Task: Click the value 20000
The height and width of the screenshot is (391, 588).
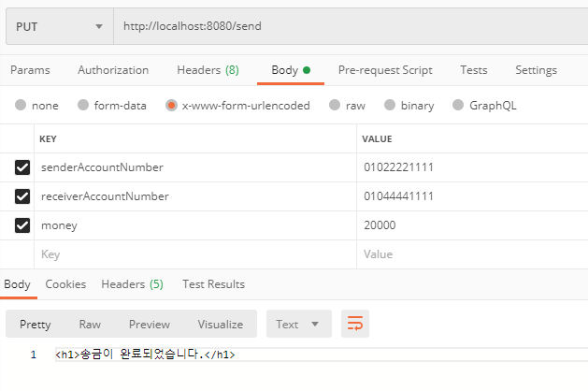Action: (x=380, y=225)
